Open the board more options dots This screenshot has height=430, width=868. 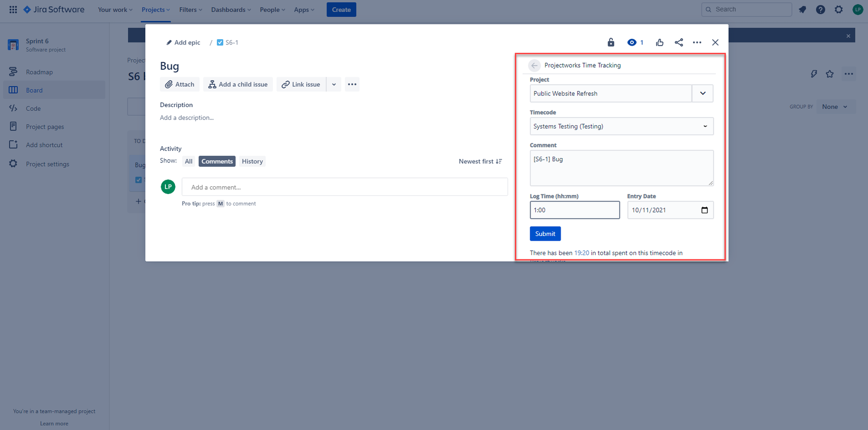(849, 74)
